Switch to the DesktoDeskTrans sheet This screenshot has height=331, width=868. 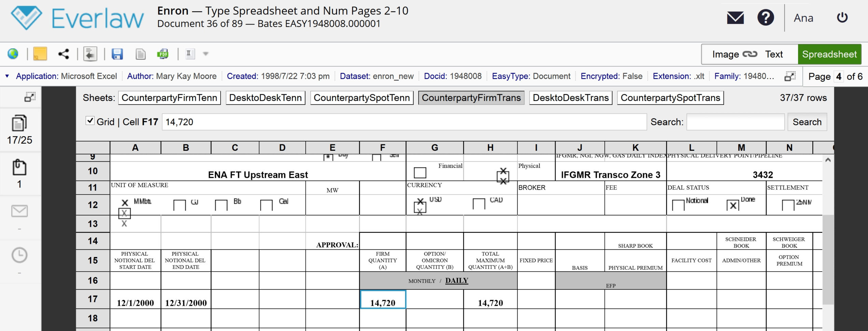click(571, 98)
